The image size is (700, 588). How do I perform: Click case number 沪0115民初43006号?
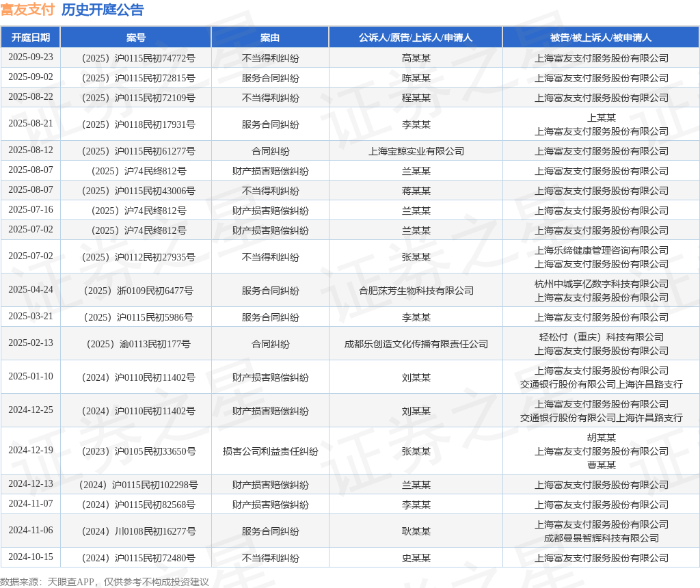(x=138, y=191)
